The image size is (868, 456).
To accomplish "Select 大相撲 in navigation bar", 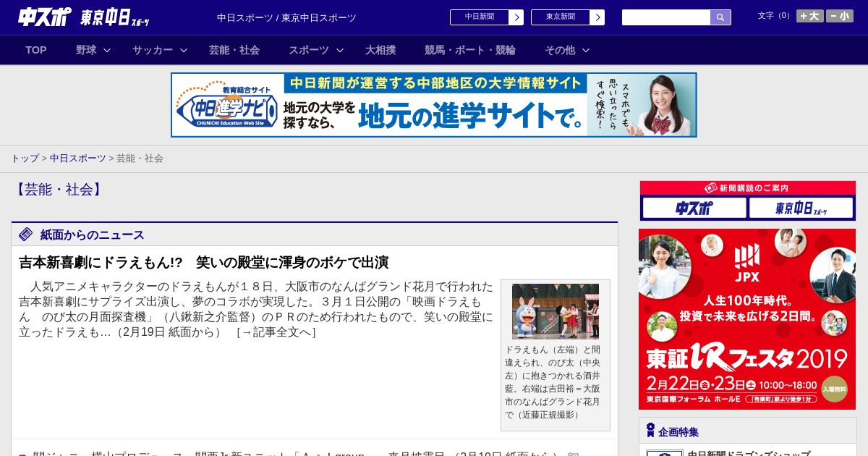I will 380,50.
